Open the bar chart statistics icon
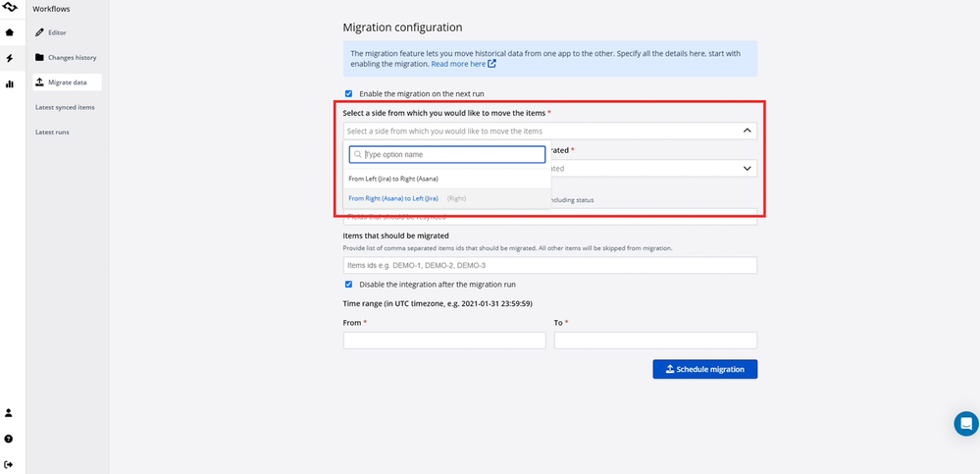This screenshot has width=980, height=474. click(10, 84)
